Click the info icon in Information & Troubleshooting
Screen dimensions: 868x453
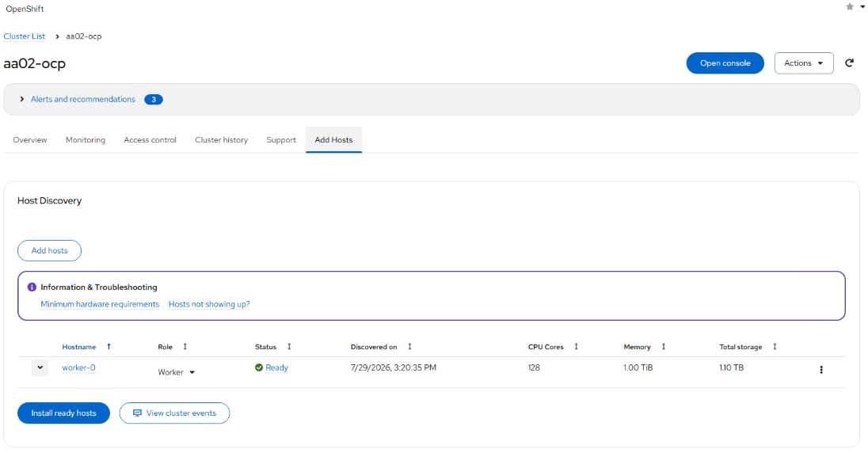pos(32,287)
